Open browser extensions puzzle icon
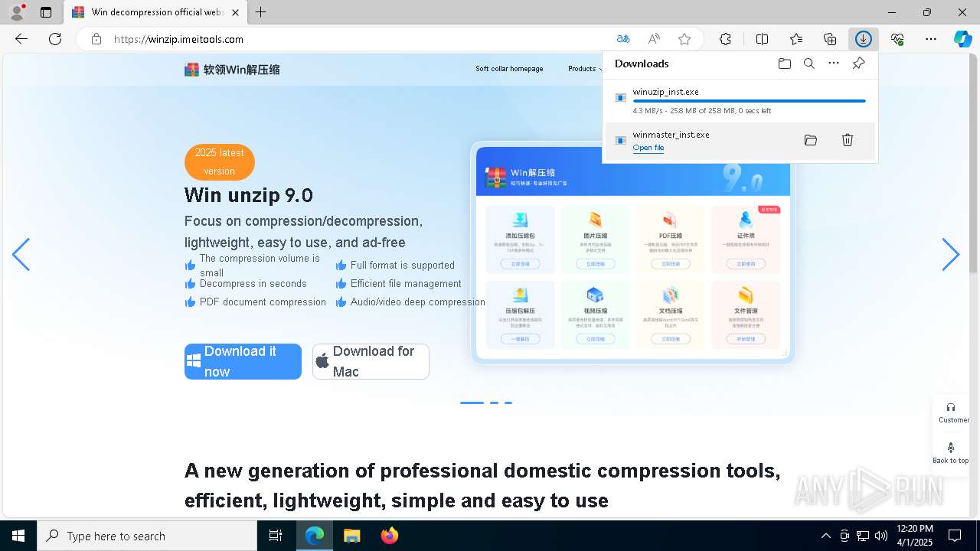This screenshot has width=980, height=551. (725, 39)
